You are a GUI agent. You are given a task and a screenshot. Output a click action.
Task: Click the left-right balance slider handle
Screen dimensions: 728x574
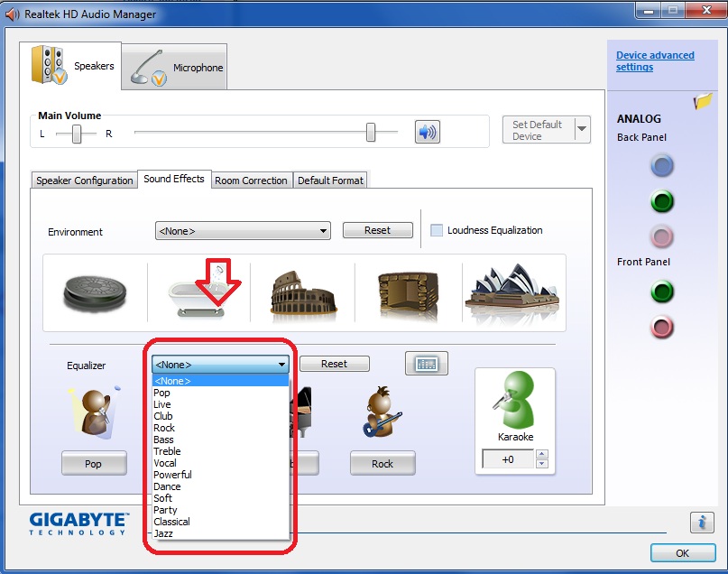click(x=77, y=134)
